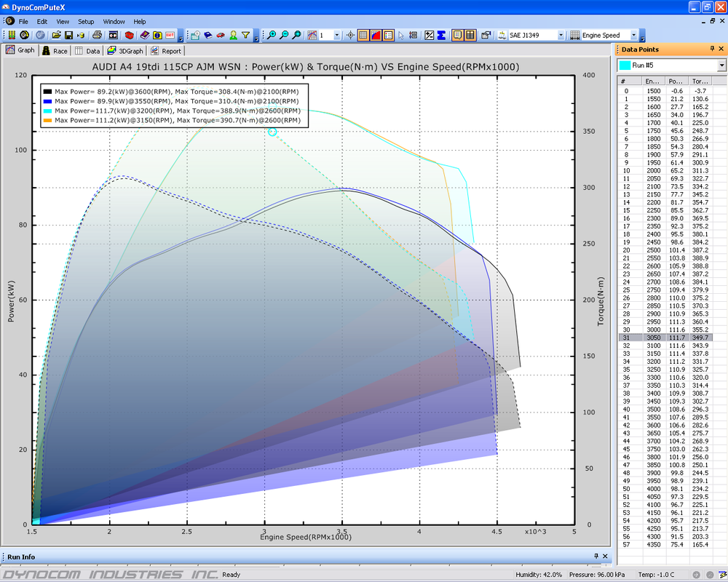Click the blue sigma sum icon

(442, 35)
